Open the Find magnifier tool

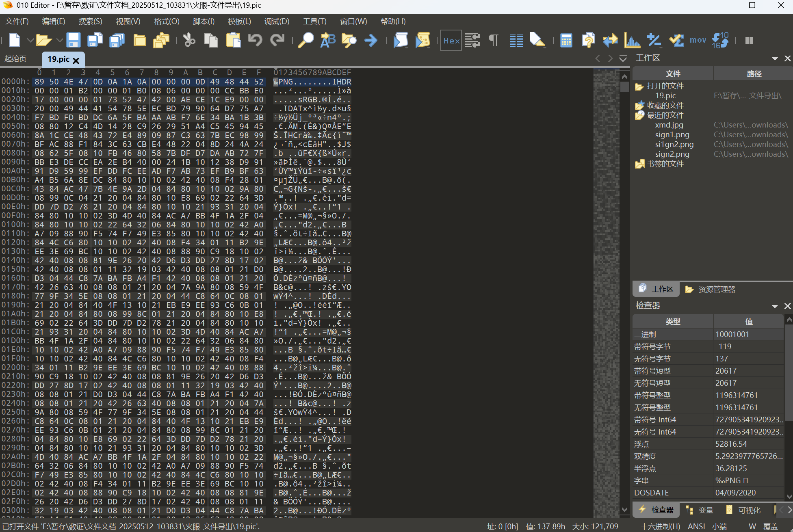pos(306,40)
